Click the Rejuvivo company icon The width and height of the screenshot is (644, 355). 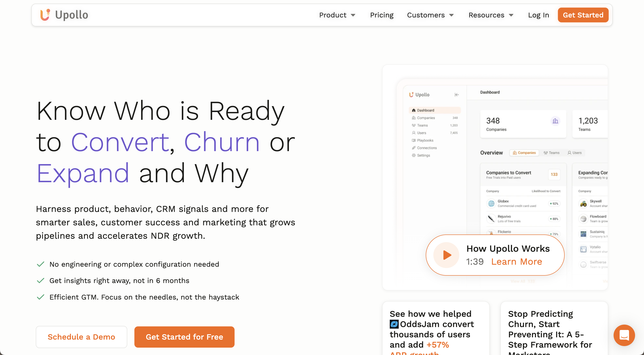point(491,219)
